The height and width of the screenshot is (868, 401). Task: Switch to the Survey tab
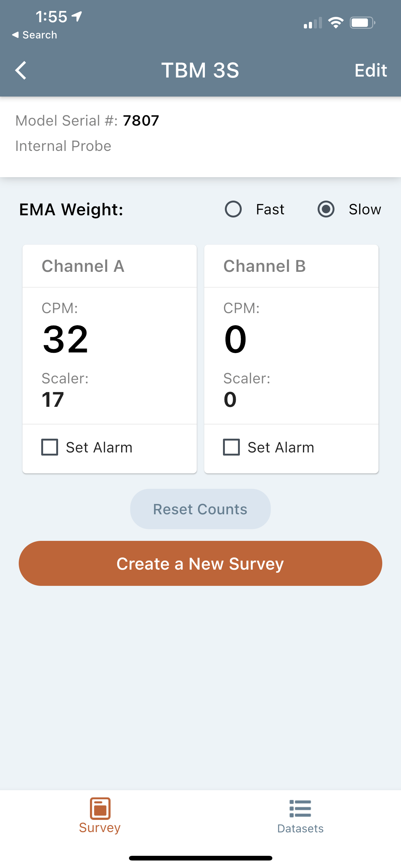pos(99,819)
